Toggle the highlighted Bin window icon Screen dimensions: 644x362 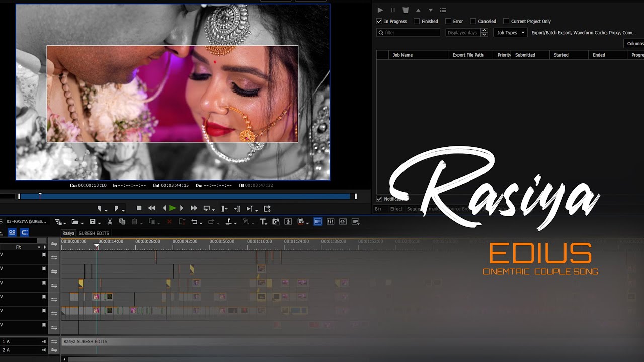tap(318, 222)
